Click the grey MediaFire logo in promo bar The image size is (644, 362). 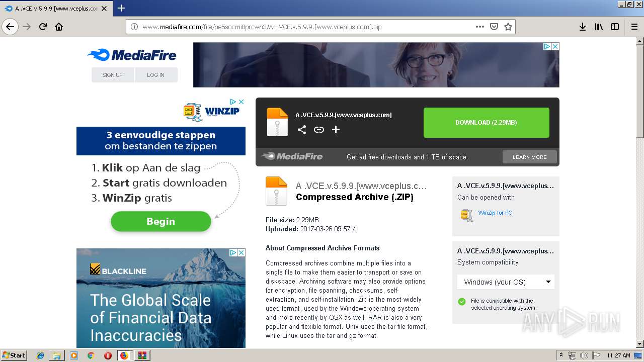[292, 156]
